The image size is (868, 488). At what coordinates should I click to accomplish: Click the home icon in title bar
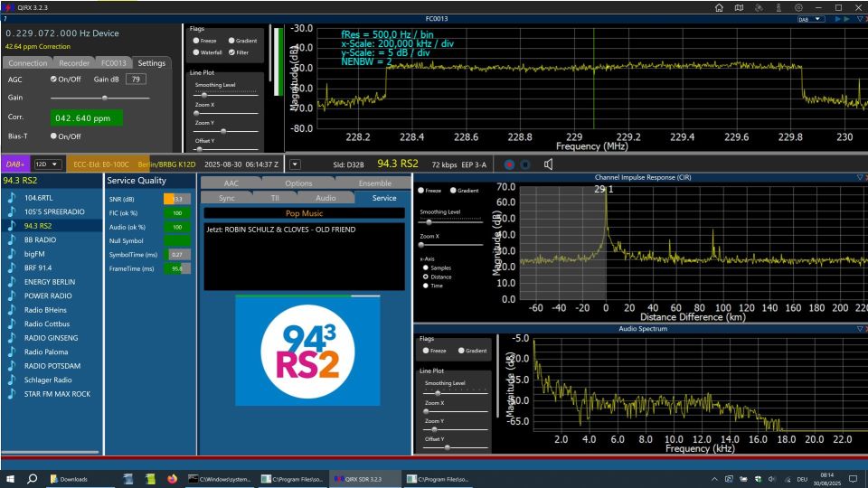[x=719, y=7]
